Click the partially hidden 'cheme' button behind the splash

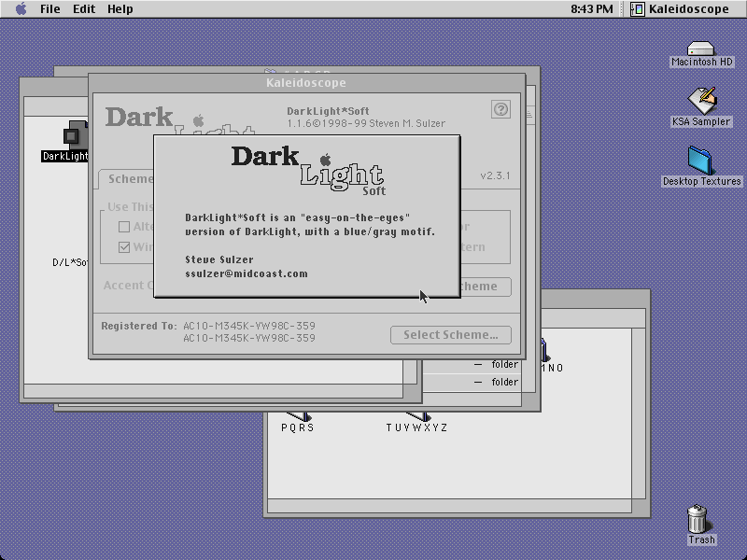click(486, 287)
